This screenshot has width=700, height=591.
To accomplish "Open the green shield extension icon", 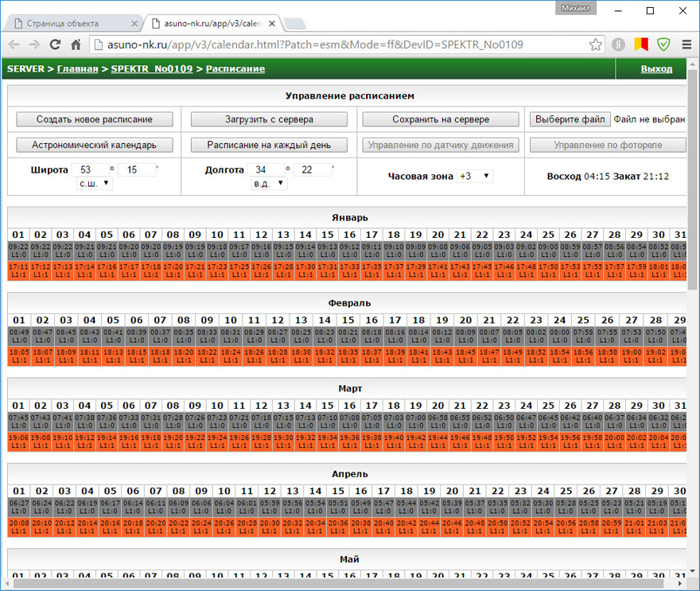I will [664, 45].
